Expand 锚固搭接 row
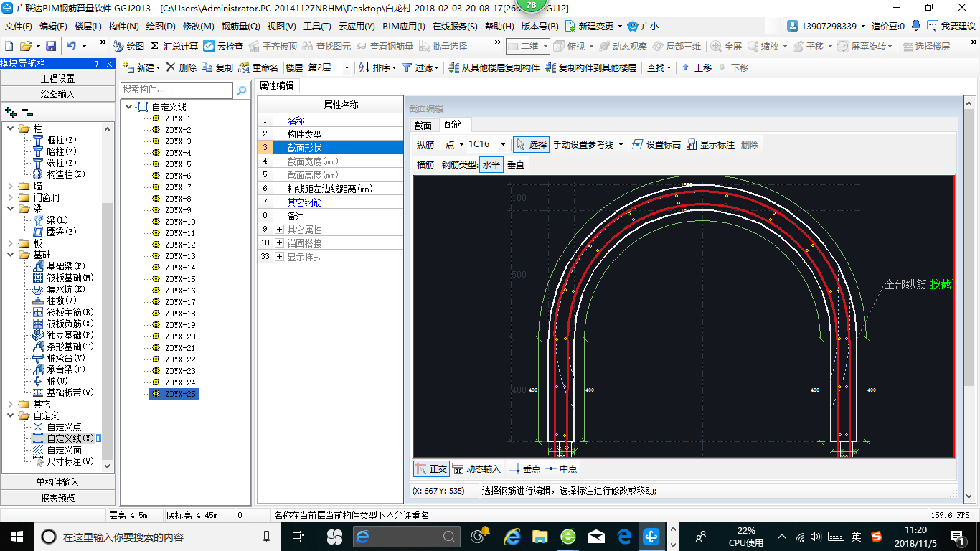The image size is (980, 551). pos(280,243)
